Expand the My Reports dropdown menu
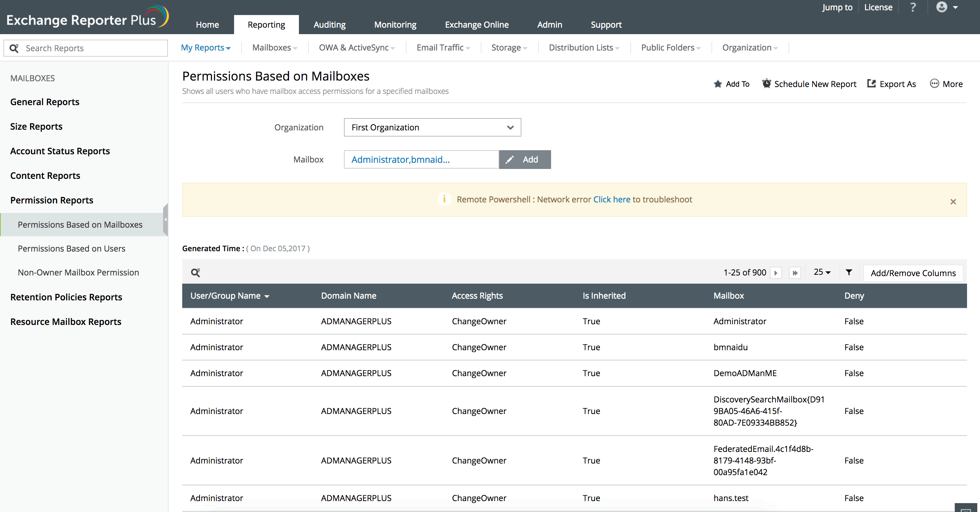 [x=206, y=47]
